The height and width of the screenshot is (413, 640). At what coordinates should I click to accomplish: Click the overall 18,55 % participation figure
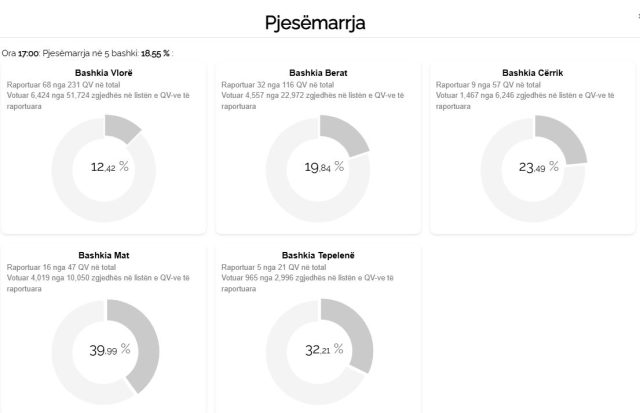click(155, 52)
